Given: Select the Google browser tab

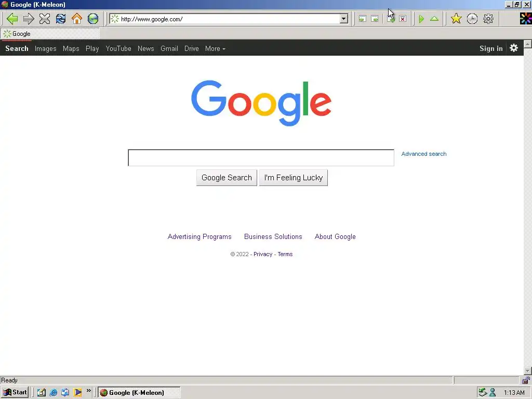Looking at the screenshot, I should pos(50,34).
